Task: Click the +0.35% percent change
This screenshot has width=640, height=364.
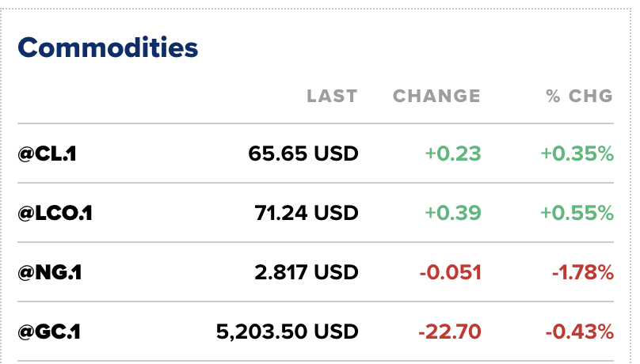Action: (x=577, y=154)
